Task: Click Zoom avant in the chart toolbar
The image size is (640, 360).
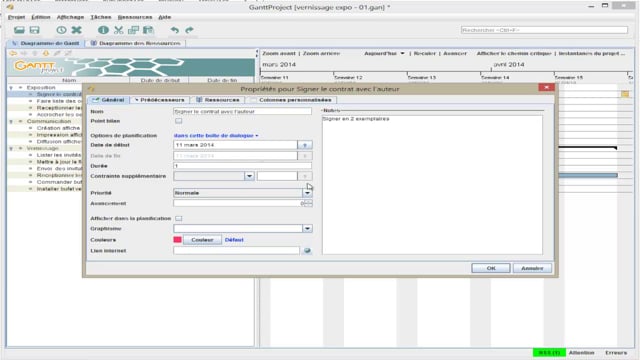Action: click(x=278, y=53)
